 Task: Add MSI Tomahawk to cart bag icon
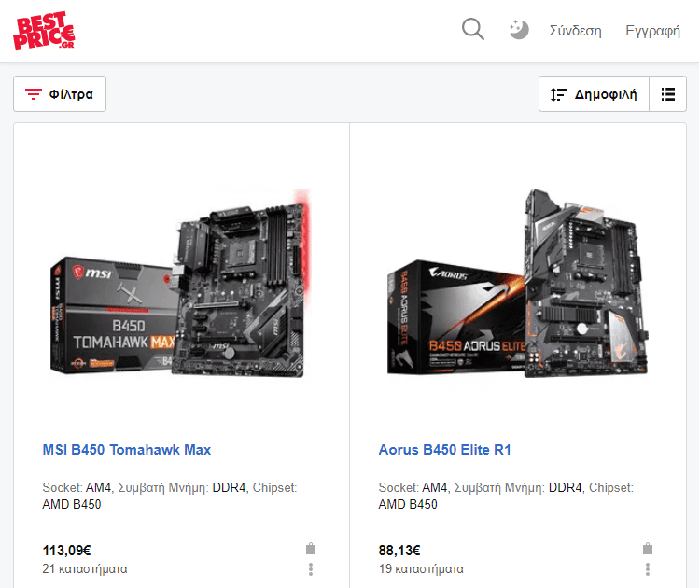coord(311,548)
